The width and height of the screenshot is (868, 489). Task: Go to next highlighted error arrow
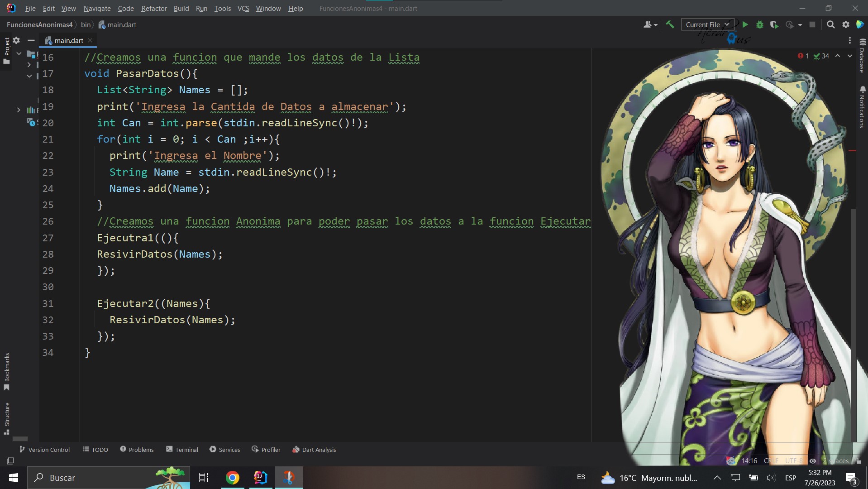pos(849,56)
